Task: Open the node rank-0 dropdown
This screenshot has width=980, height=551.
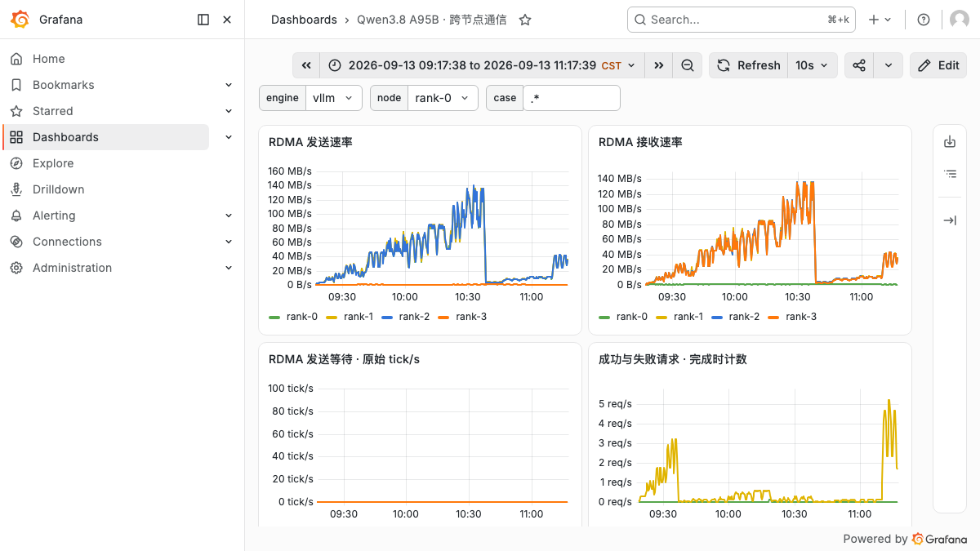Action: pos(443,98)
